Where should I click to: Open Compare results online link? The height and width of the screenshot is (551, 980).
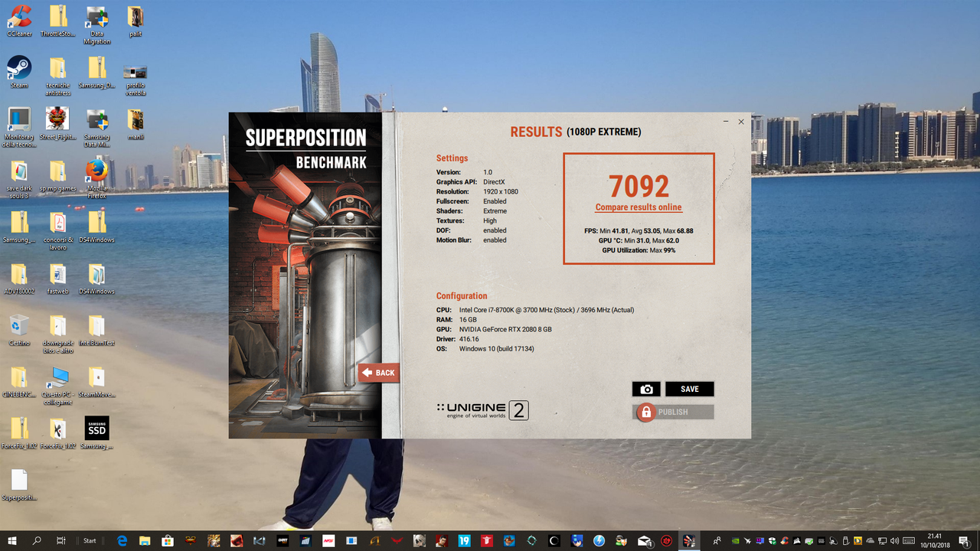(639, 207)
